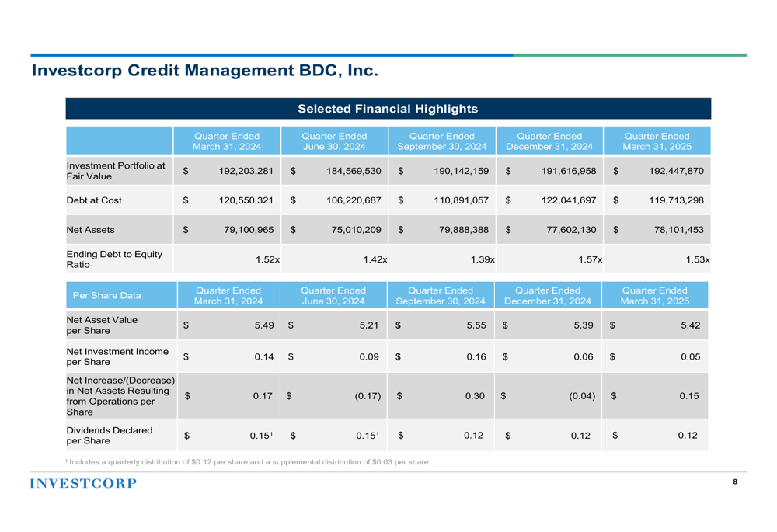Image resolution: width=777 pixels, height=532 pixels.
Task: Select the value 75,010,209
Action: coord(357,230)
